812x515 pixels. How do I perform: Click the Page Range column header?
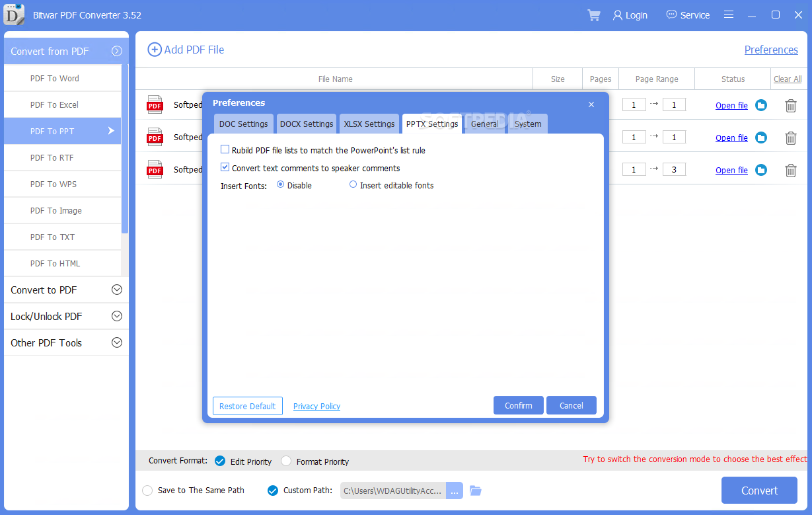(x=657, y=79)
